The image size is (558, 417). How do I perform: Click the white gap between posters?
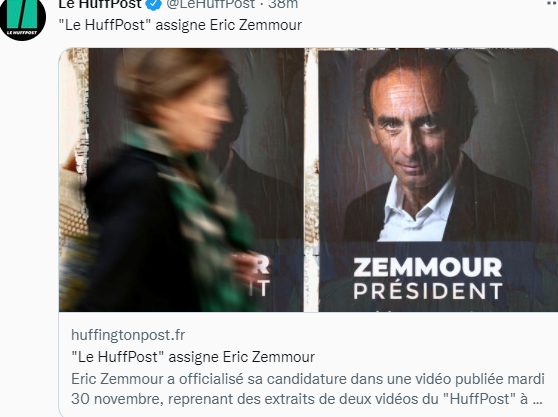(x=311, y=180)
